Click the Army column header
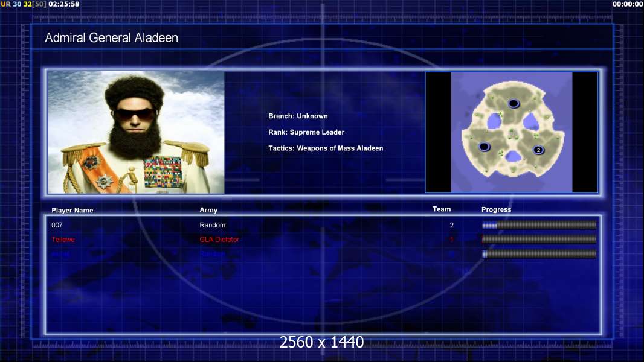 (x=208, y=210)
